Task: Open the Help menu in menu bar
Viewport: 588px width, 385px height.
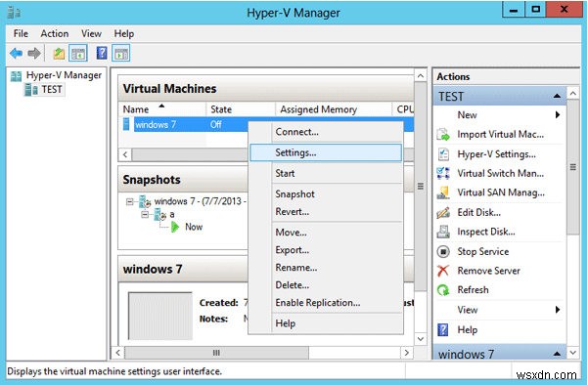Action: pyautogui.click(x=123, y=33)
